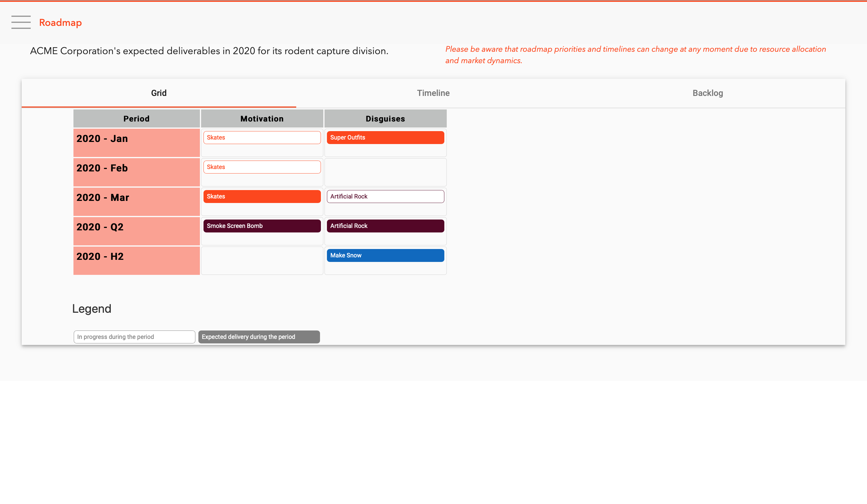Click the Make Snow item

[385, 255]
